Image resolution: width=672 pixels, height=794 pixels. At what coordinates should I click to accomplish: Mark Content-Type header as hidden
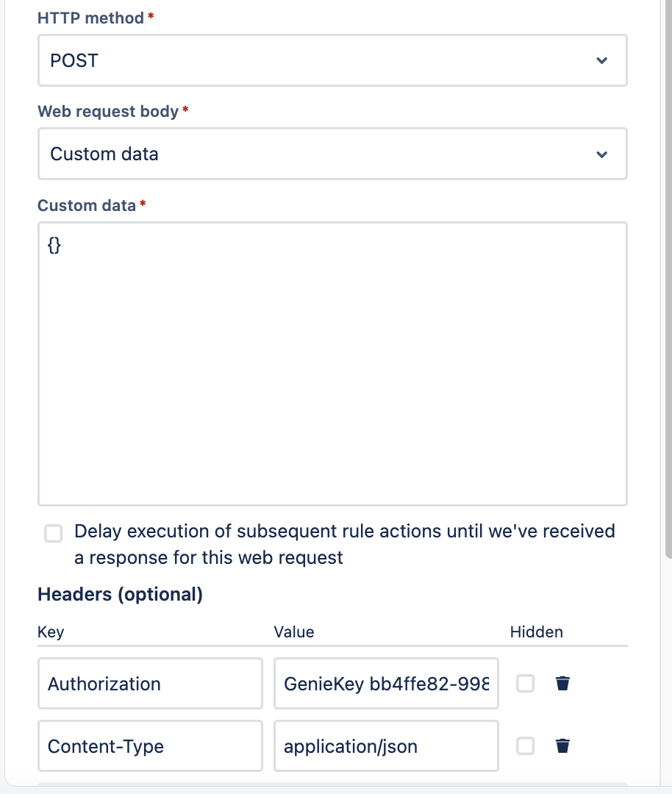[x=525, y=746]
